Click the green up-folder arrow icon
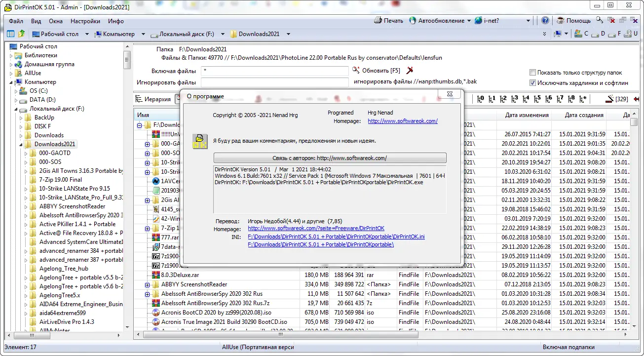Screen dimensions: 644x356 (x=21, y=34)
